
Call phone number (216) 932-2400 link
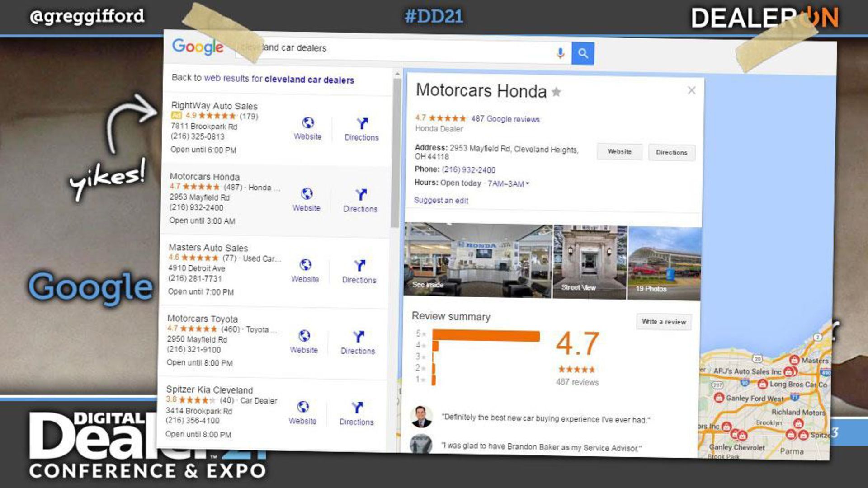(468, 170)
